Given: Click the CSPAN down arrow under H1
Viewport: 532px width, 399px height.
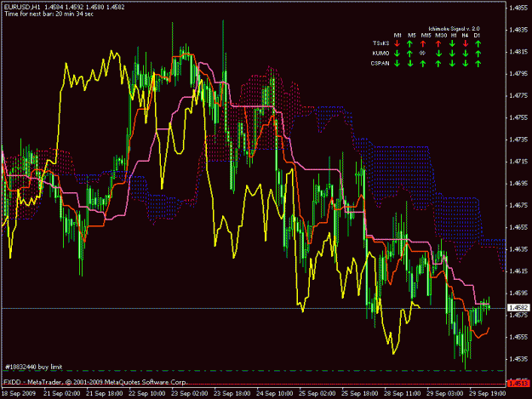Looking at the screenshot, I should coord(452,64).
